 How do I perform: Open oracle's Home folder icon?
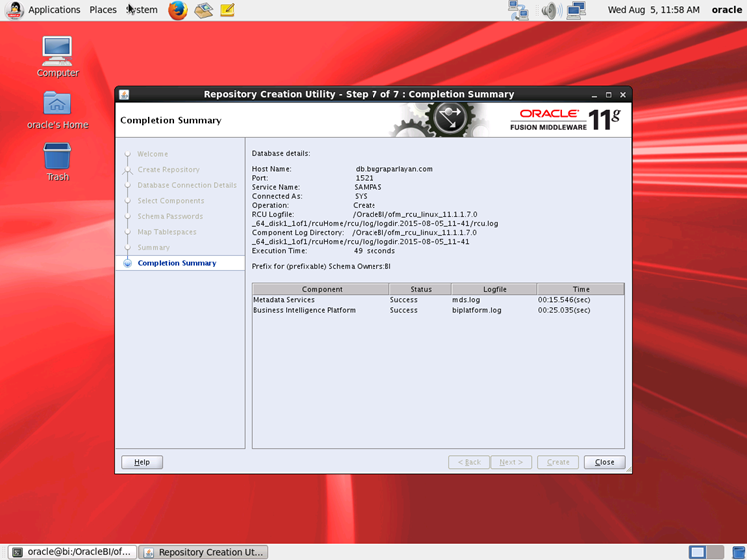tap(57, 110)
